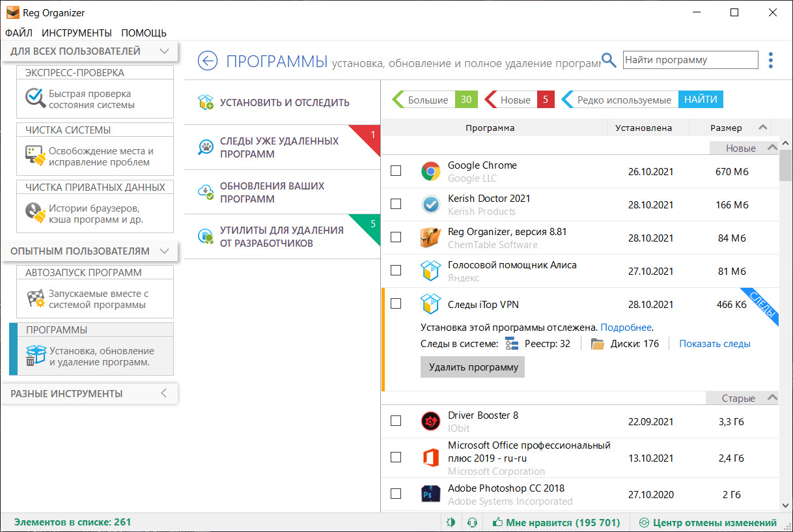The width and height of the screenshot is (793, 532).
Task: Click the System cleanup broom icon
Action: pyautogui.click(x=34, y=156)
